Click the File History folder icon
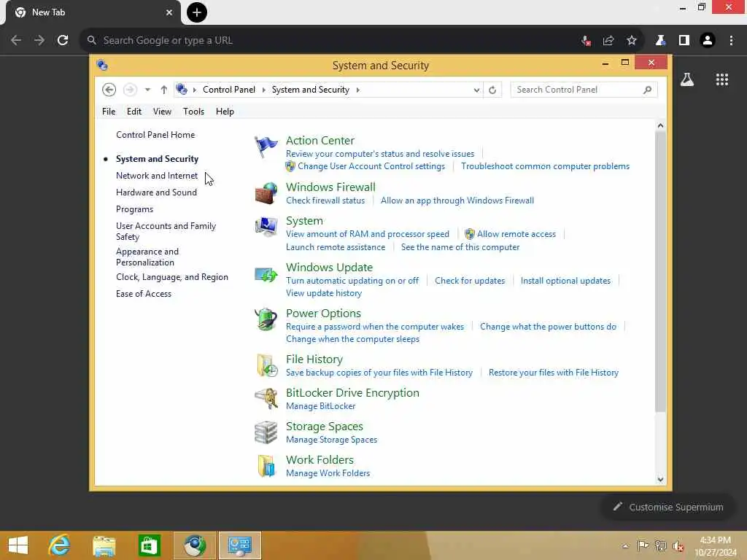747x560 pixels. tap(266, 366)
